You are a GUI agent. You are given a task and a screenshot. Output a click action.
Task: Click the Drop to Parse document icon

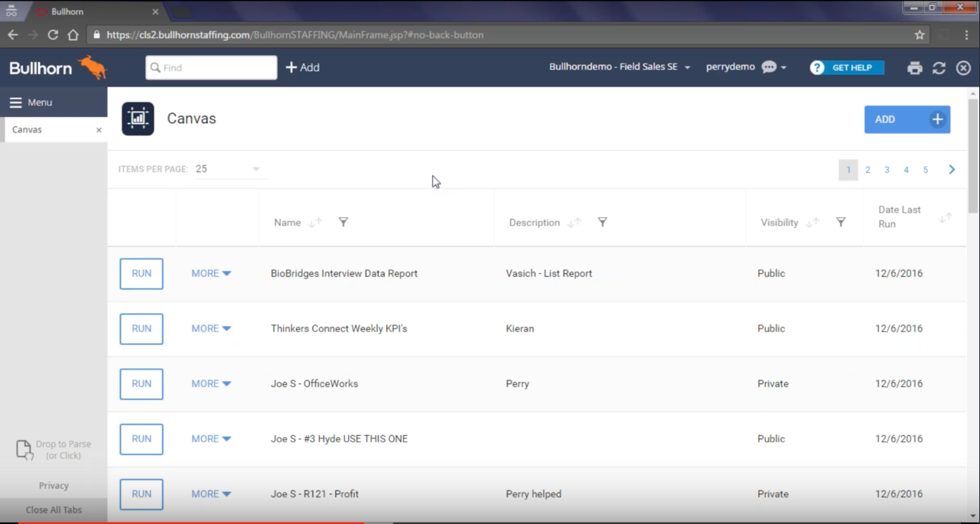24,450
